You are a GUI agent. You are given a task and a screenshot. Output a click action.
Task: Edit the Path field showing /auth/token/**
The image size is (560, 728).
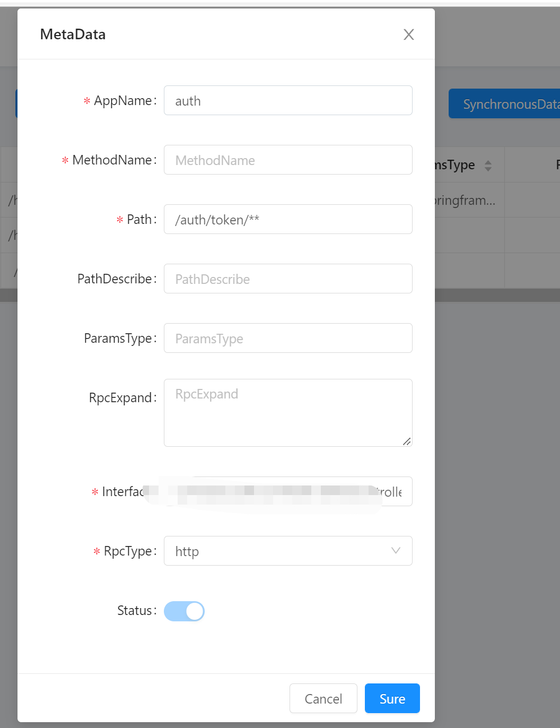click(288, 219)
